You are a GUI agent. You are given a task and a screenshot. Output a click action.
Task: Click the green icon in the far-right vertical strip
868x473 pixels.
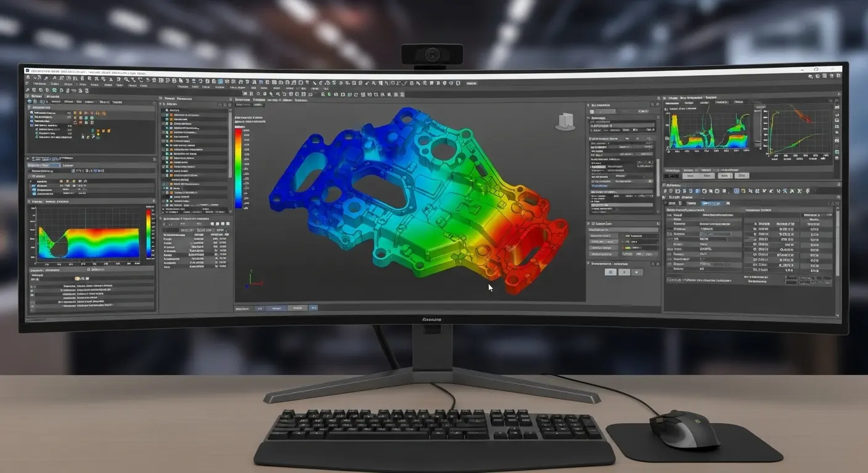pyautogui.click(x=837, y=151)
